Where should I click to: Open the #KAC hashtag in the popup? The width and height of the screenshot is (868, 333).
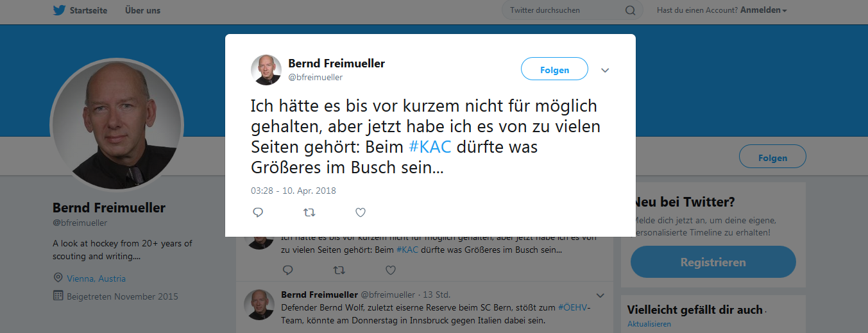430,147
